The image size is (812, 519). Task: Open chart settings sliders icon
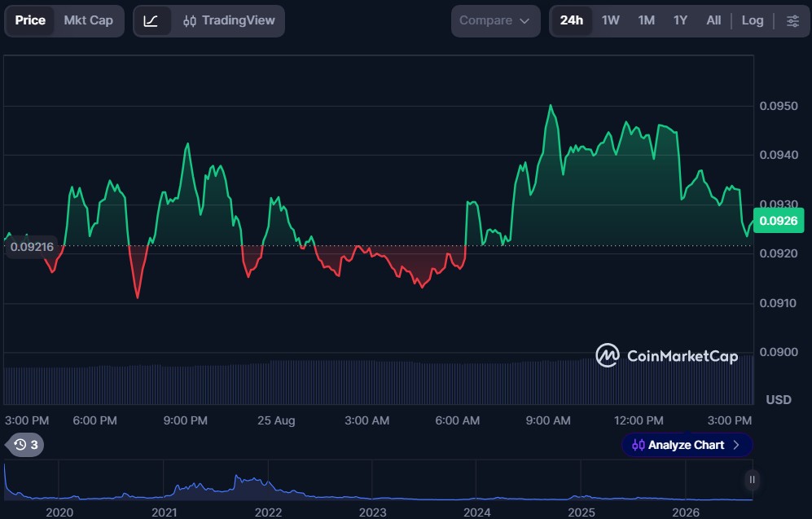tap(792, 20)
